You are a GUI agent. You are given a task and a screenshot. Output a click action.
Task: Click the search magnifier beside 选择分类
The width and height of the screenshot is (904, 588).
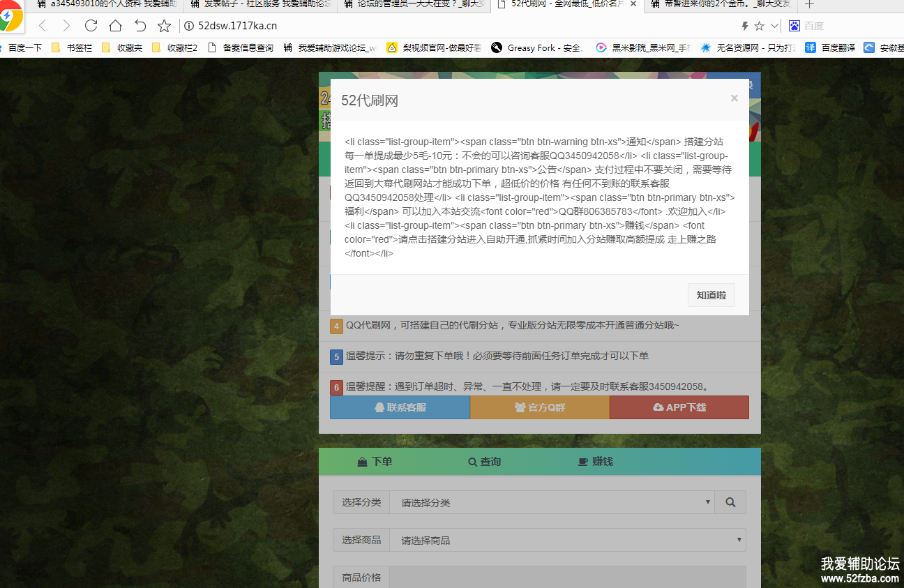[730, 502]
